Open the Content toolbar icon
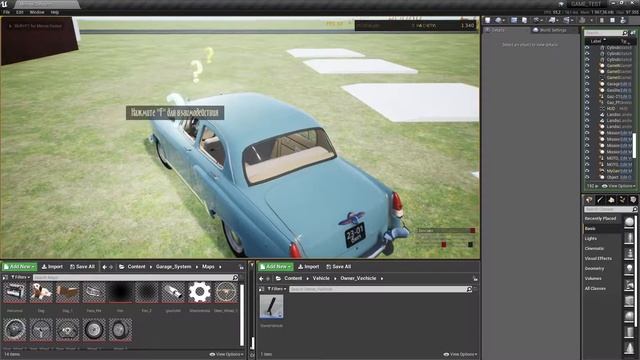 [x=514, y=20]
